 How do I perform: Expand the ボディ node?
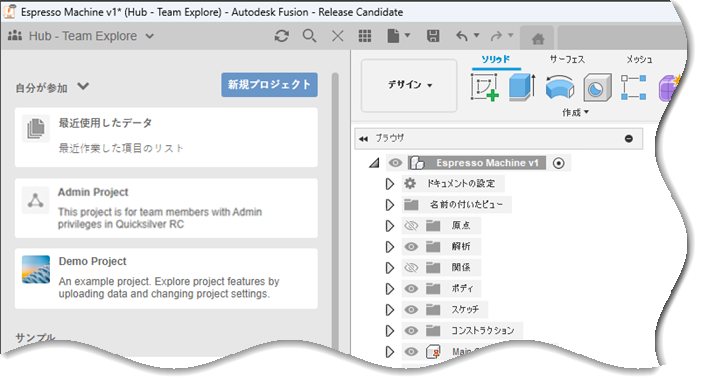pos(390,288)
